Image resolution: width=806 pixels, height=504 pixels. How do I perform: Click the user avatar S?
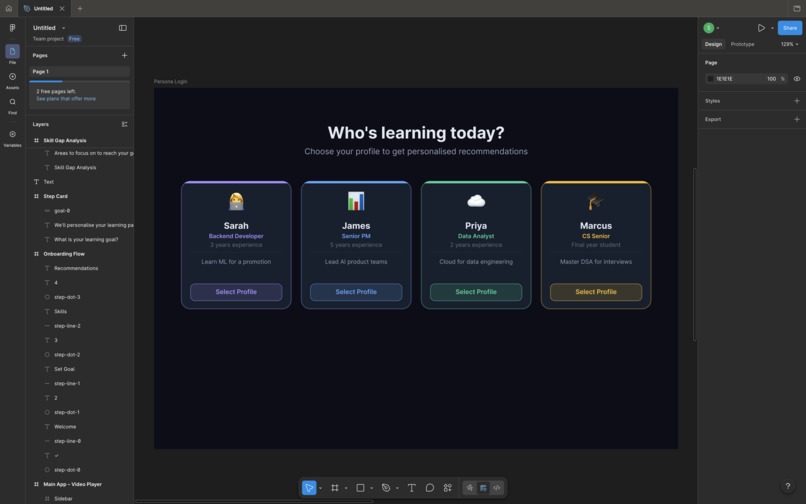point(709,28)
